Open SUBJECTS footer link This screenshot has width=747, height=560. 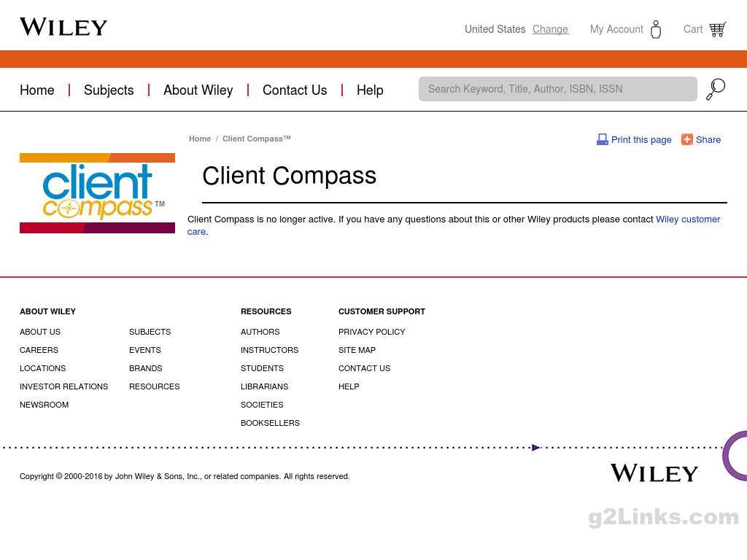tap(150, 332)
